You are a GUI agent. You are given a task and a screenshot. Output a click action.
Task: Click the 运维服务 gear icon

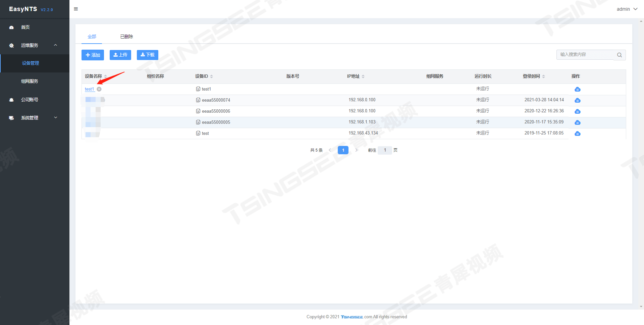(11, 46)
